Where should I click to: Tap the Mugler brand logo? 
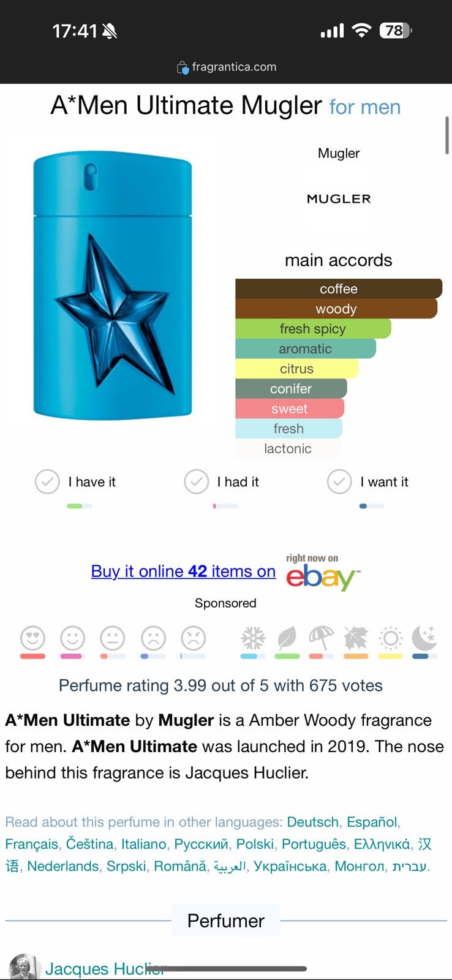pos(339,199)
